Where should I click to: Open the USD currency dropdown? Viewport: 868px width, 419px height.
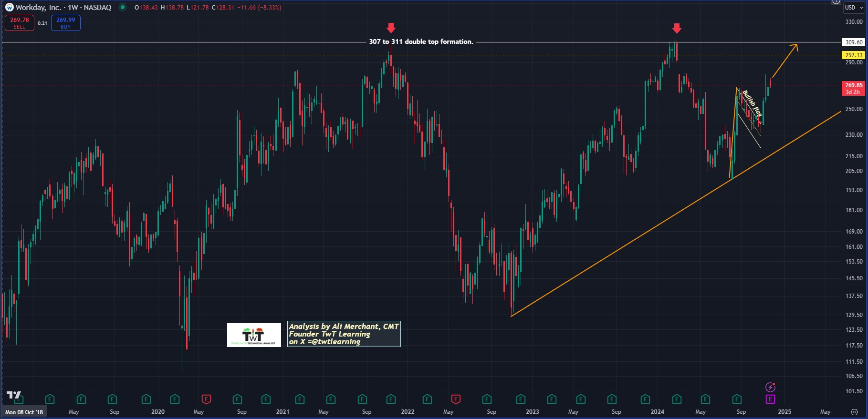[x=854, y=8]
